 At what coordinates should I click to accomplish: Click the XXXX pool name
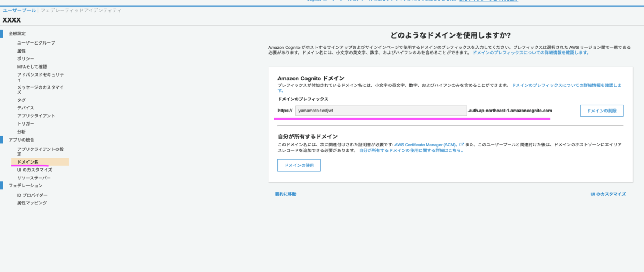(12, 20)
